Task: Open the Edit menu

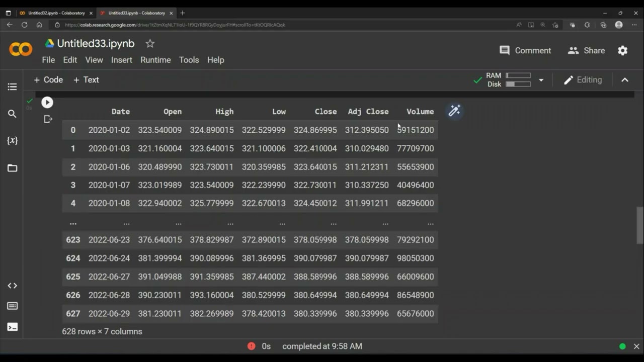Action: (x=70, y=60)
